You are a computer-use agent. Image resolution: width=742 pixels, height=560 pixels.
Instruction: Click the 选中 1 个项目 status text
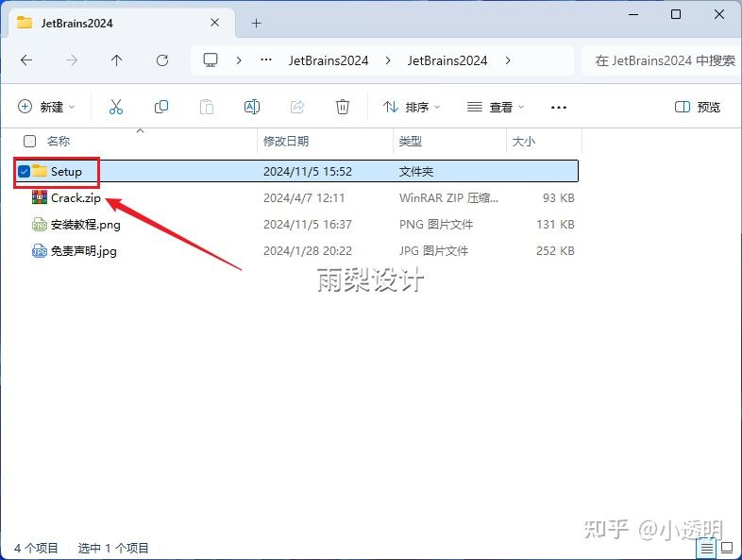coord(113,548)
